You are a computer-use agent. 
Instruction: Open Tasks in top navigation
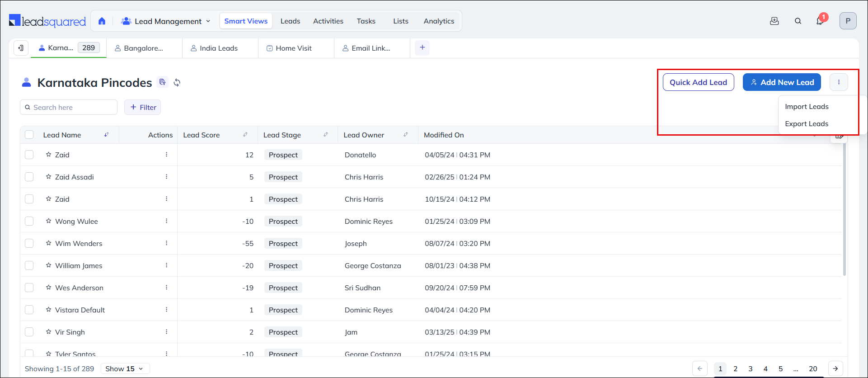click(366, 21)
